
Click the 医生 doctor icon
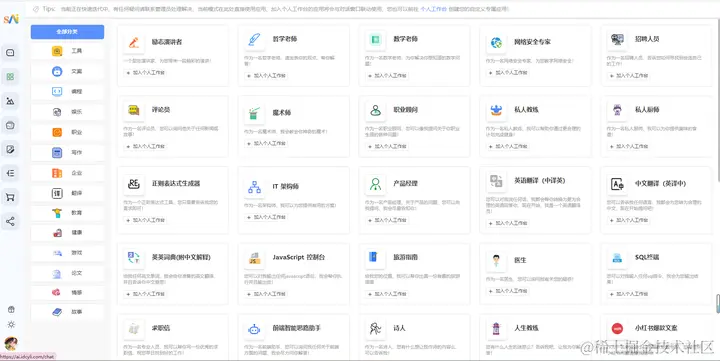(496, 260)
